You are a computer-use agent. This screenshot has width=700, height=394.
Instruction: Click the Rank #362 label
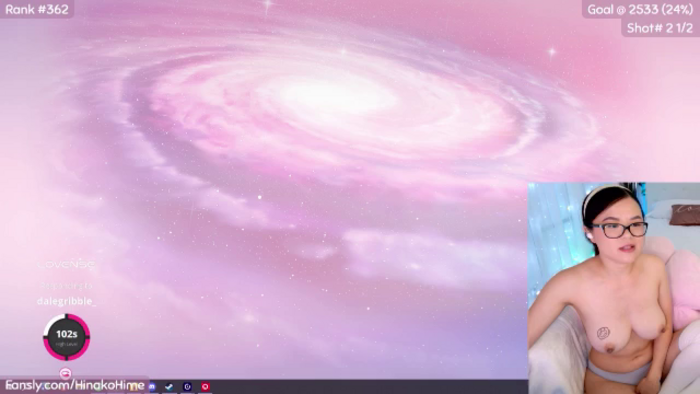coord(37,9)
